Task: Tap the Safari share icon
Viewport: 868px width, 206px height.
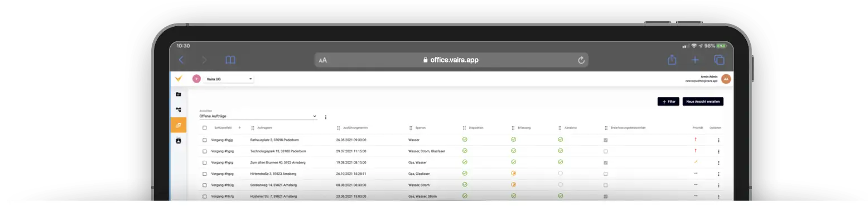Action: [x=672, y=60]
